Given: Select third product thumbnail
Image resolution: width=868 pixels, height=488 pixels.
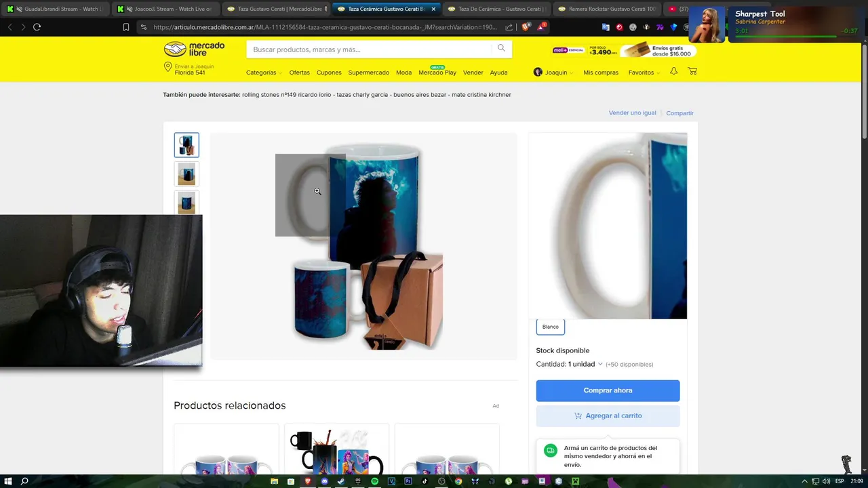Looking at the screenshot, I should pyautogui.click(x=186, y=203).
